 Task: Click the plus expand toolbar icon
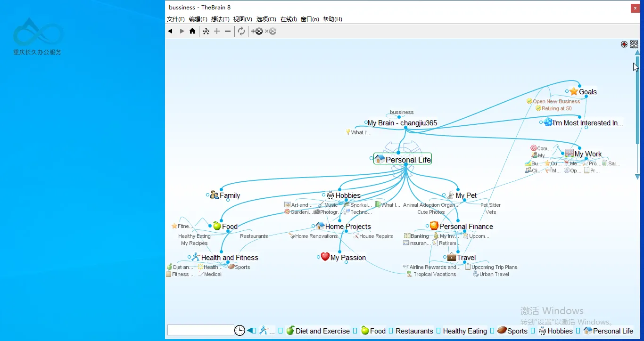(x=217, y=31)
